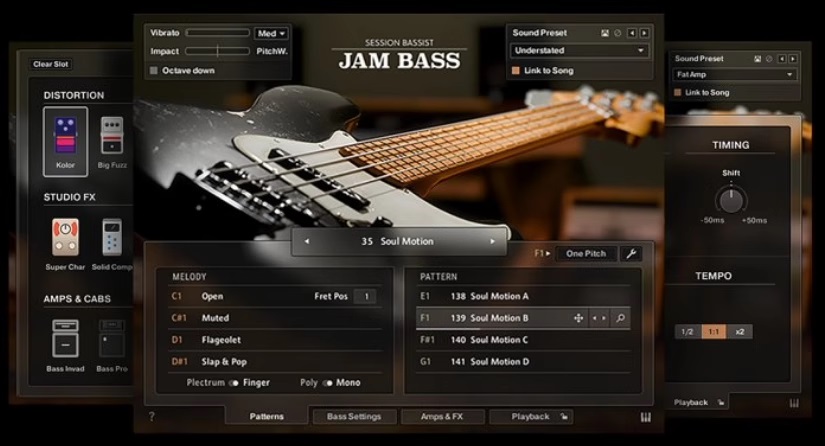Viewport: 825px width, 446px height.
Task: Open the Amps & FX tab
Action: point(442,417)
